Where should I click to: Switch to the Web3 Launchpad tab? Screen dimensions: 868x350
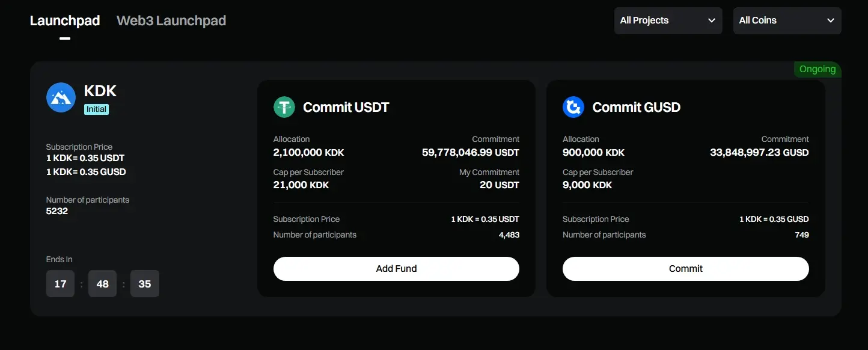[171, 20]
